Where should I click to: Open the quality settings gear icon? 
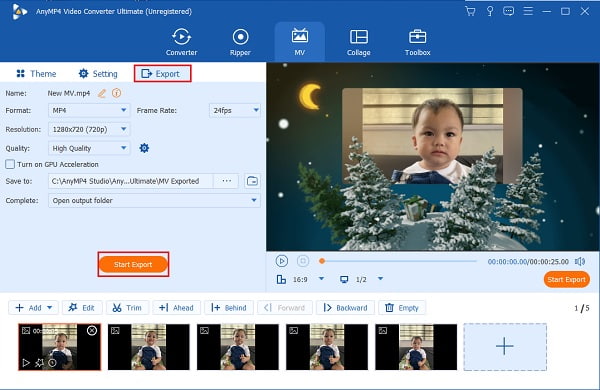144,148
